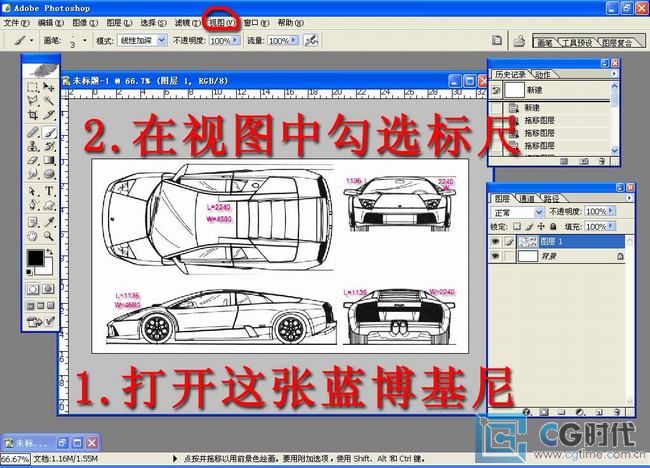The height and width of the screenshot is (468, 650).
Task: Select the Healing Brush tool
Action: [32, 133]
